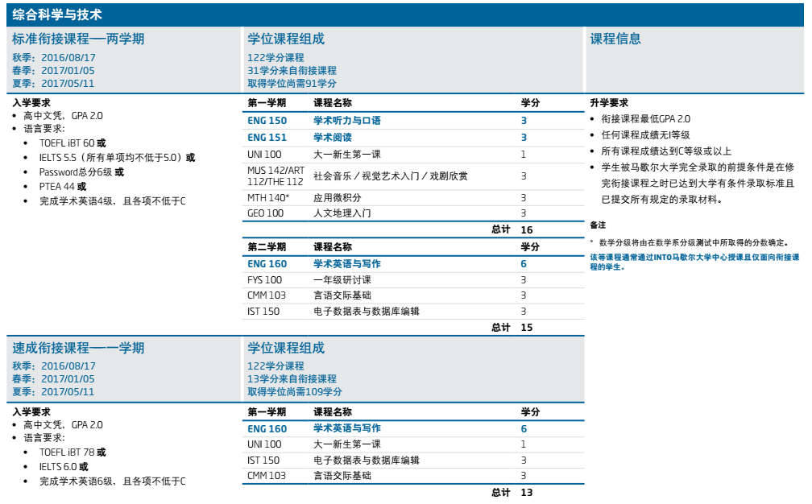Viewport: 812px width, 504px height.
Task: Select the 标准衔接课程—两学期 heading
Action: click(x=78, y=39)
